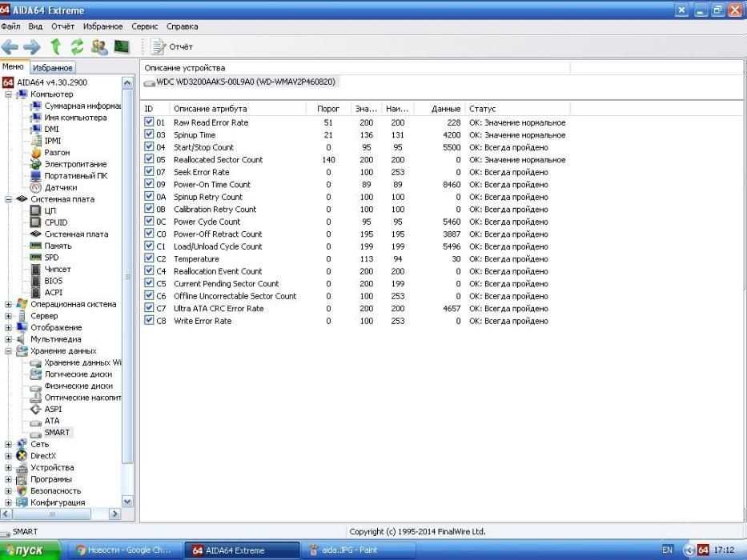The image size is (747, 560).
Task: Select ACPI tree item
Action: [46, 292]
